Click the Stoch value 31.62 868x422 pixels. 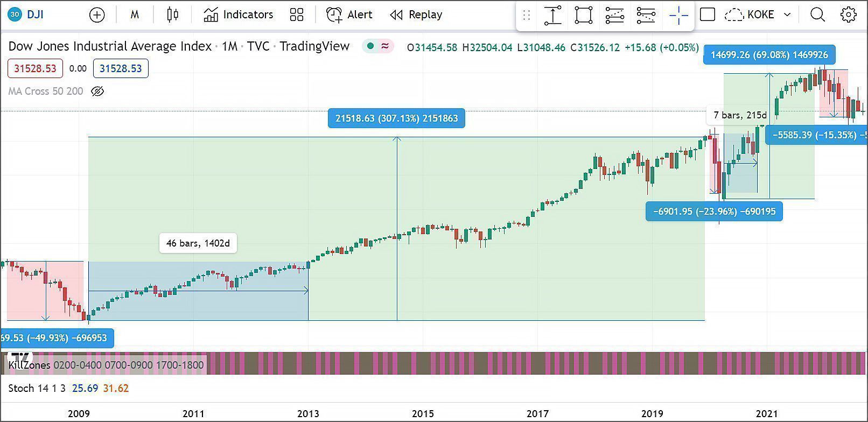point(116,388)
